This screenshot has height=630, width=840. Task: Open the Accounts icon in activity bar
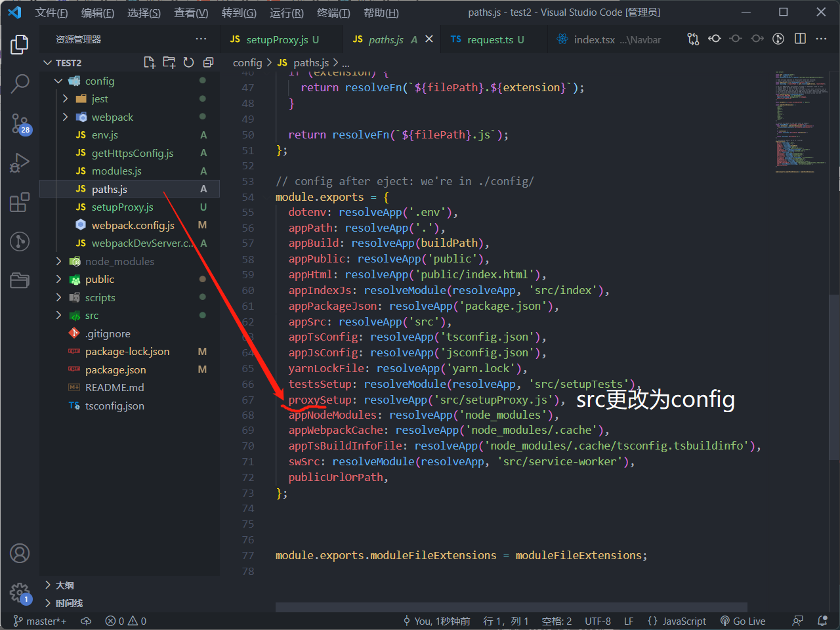[20, 553]
